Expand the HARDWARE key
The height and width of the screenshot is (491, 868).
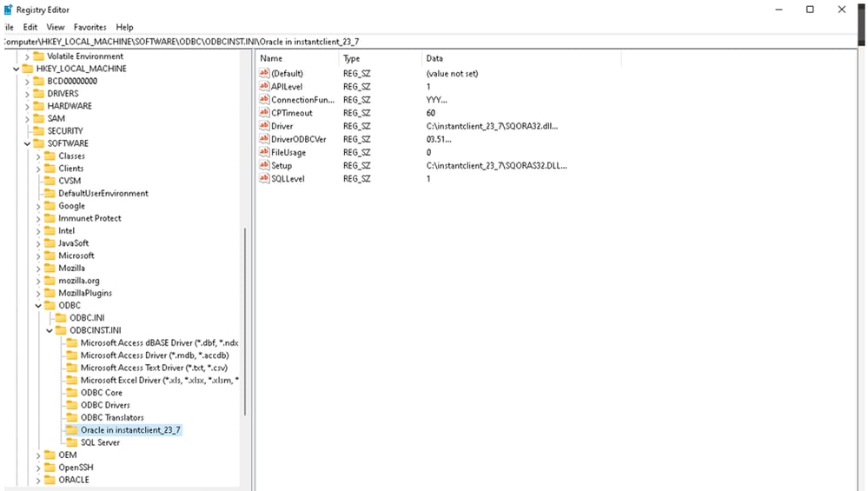pos(27,106)
